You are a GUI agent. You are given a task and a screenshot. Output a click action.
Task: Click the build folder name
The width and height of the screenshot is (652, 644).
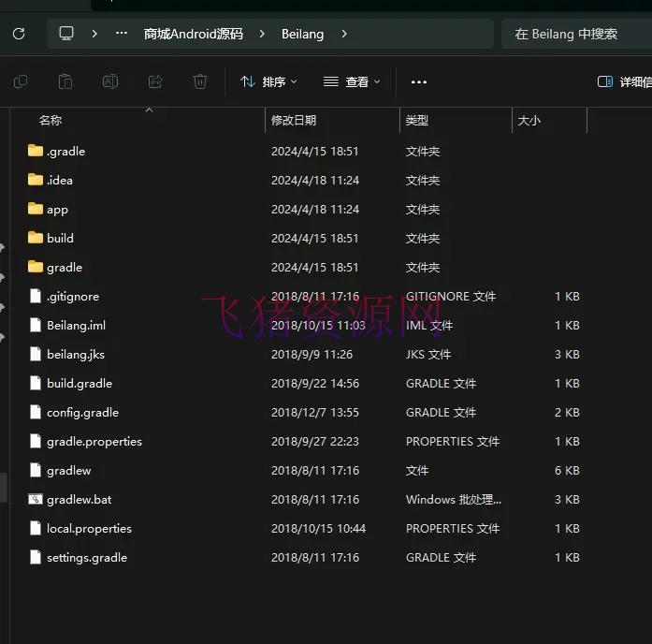point(60,238)
